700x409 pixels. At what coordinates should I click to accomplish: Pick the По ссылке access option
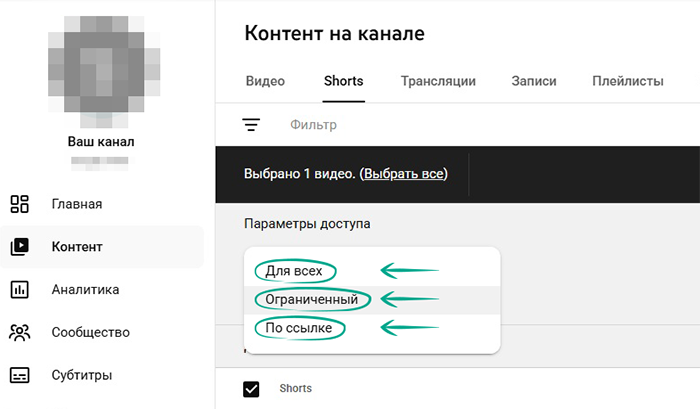pyautogui.click(x=299, y=328)
